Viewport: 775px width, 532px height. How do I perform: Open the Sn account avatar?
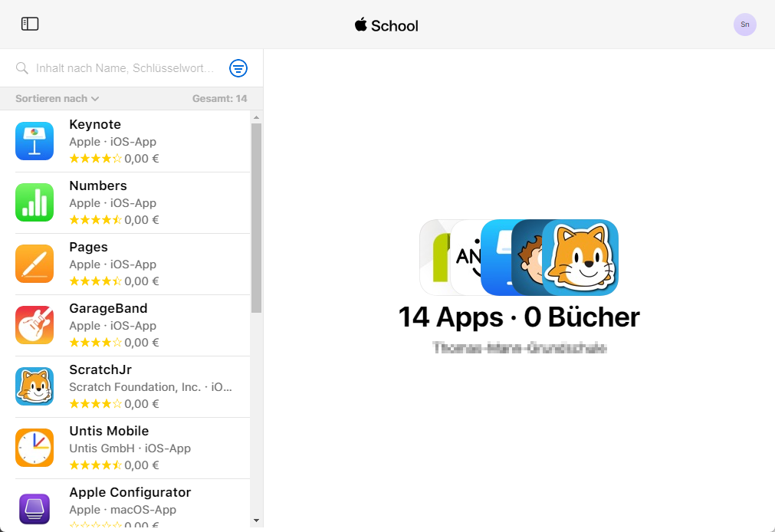click(744, 25)
